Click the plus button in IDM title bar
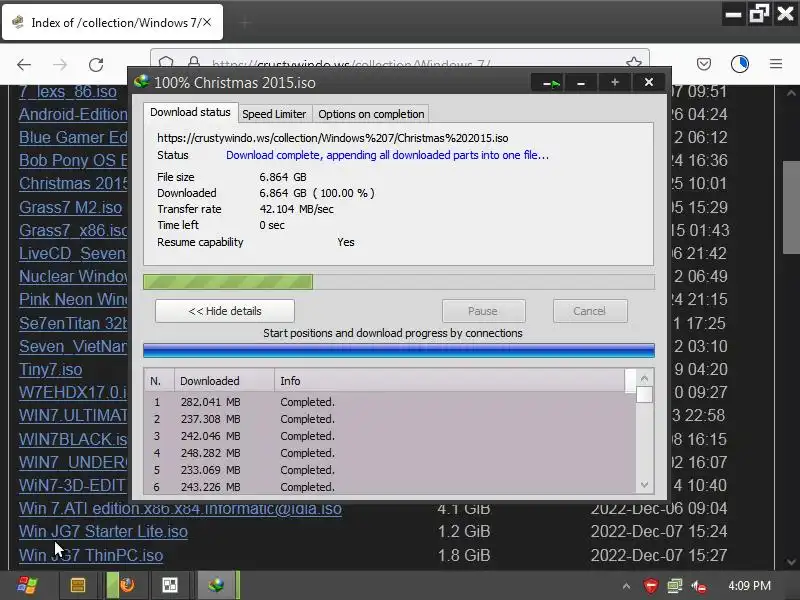 (615, 83)
